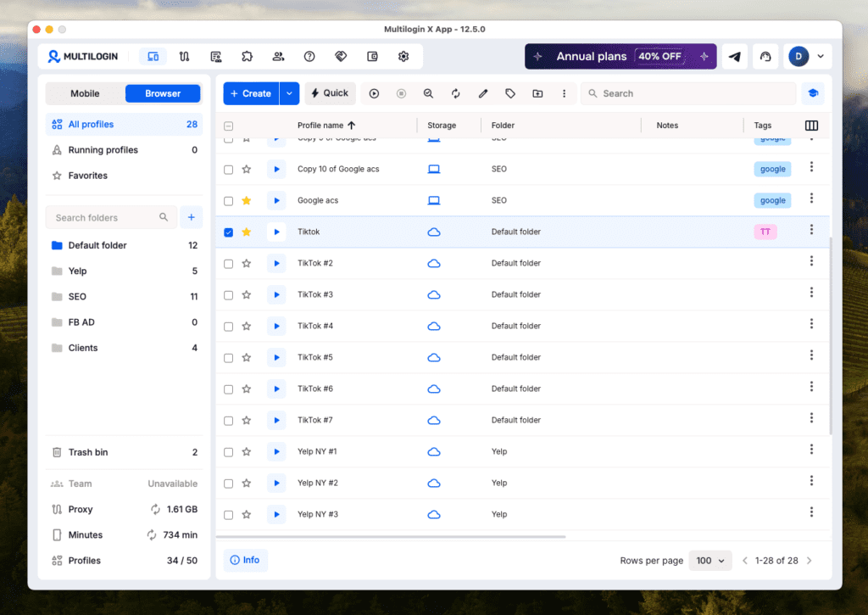The height and width of the screenshot is (615, 868).
Task: Go to the next page arrow
Action: click(810, 561)
